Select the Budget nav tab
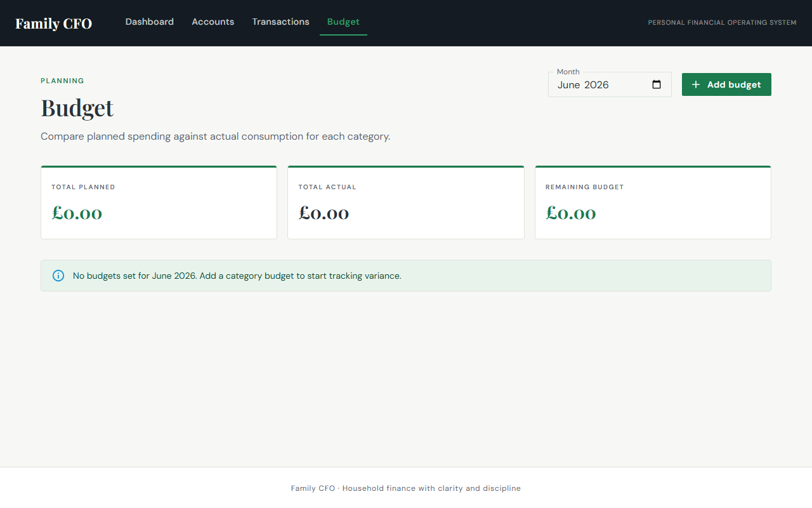The height and width of the screenshot is (508, 812). tap(343, 22)
